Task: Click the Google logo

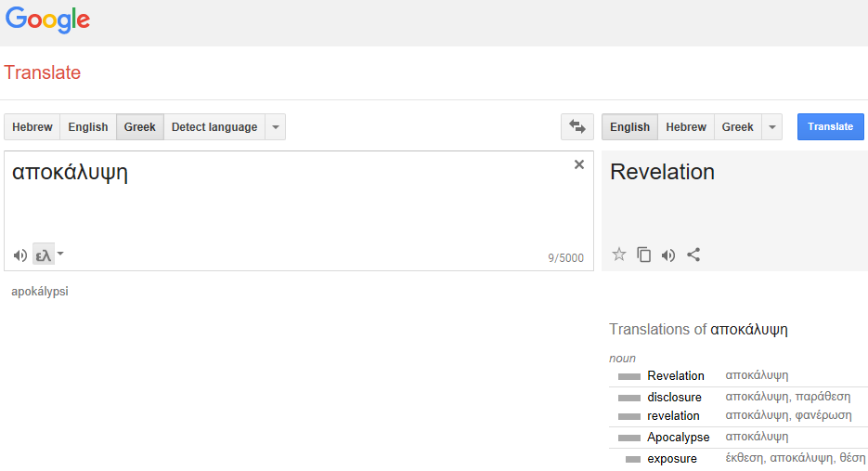Action: point(47,20)
